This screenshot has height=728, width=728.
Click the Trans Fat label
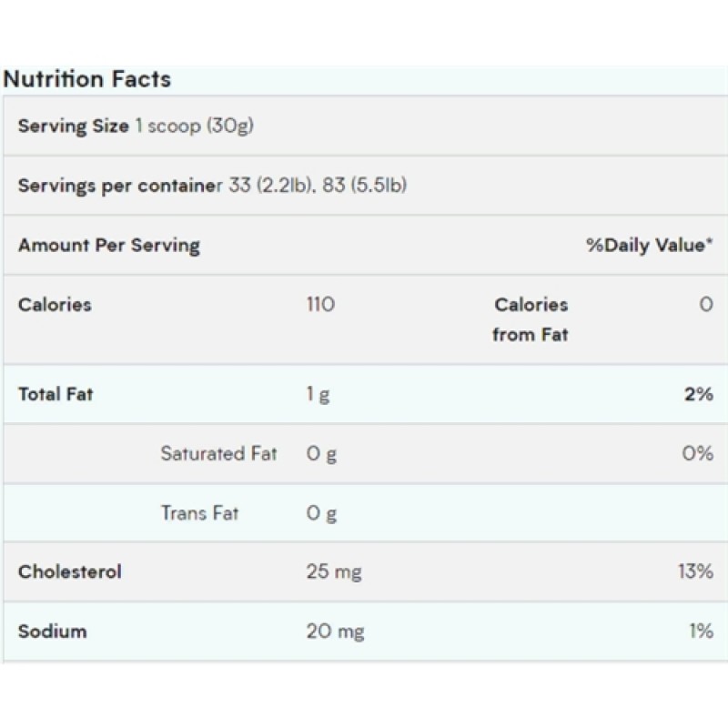click(199, 512)
